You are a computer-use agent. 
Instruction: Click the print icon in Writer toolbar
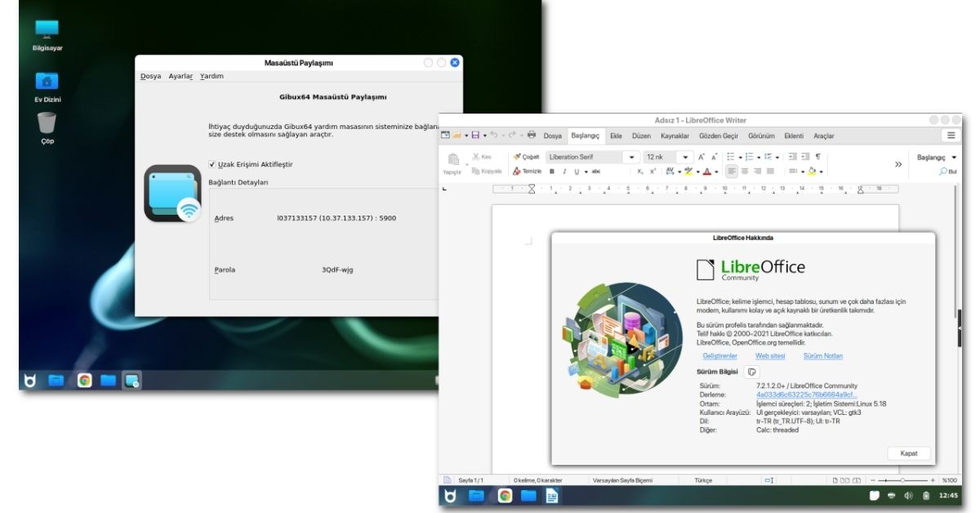pyautogui.click(x=532, y=135)
